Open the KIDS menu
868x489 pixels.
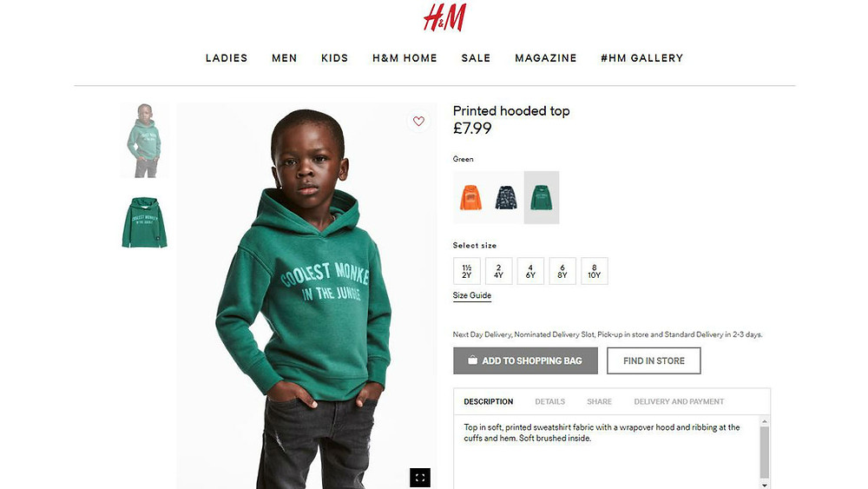point(334,58)
